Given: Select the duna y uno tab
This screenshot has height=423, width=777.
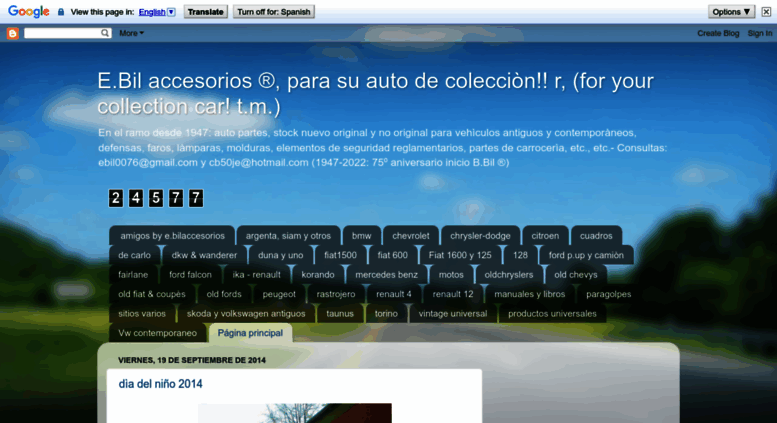Looking at the screenshot, I should pyautogui.click(x=280, y=255).
